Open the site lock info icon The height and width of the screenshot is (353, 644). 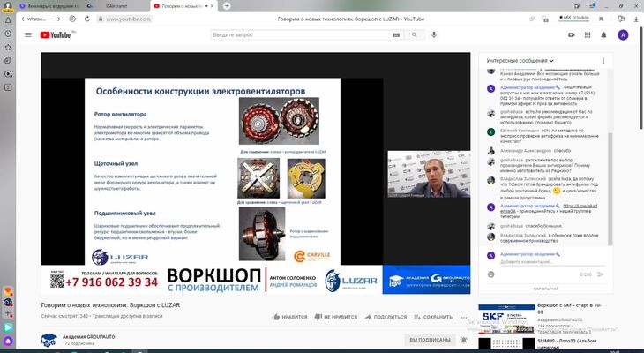(x=101, y=19)
